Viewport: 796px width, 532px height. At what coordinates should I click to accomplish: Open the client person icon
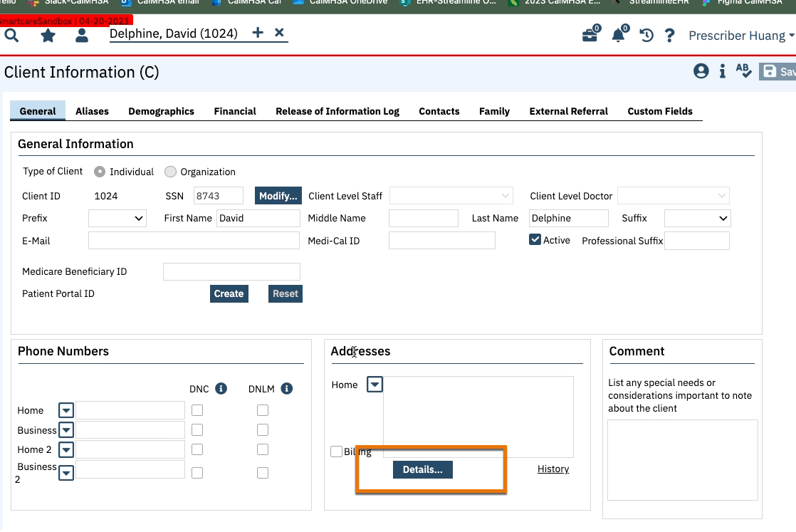point(82,35)
